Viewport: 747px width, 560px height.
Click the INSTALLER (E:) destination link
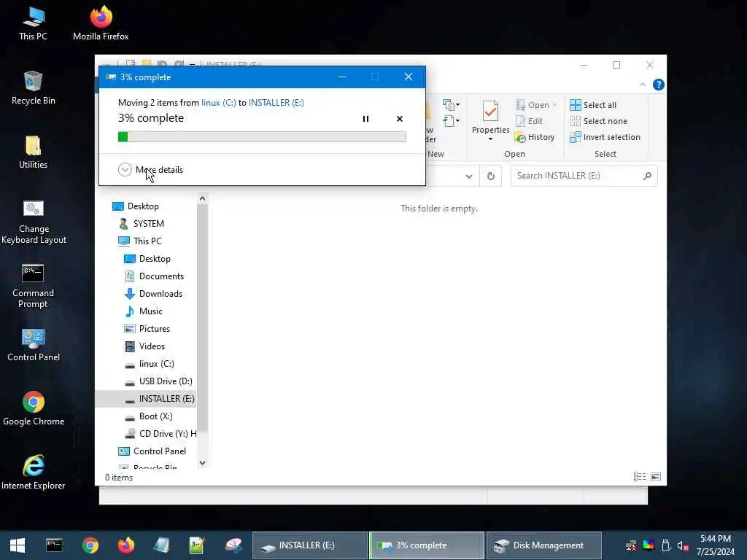[x=276, y=102]
